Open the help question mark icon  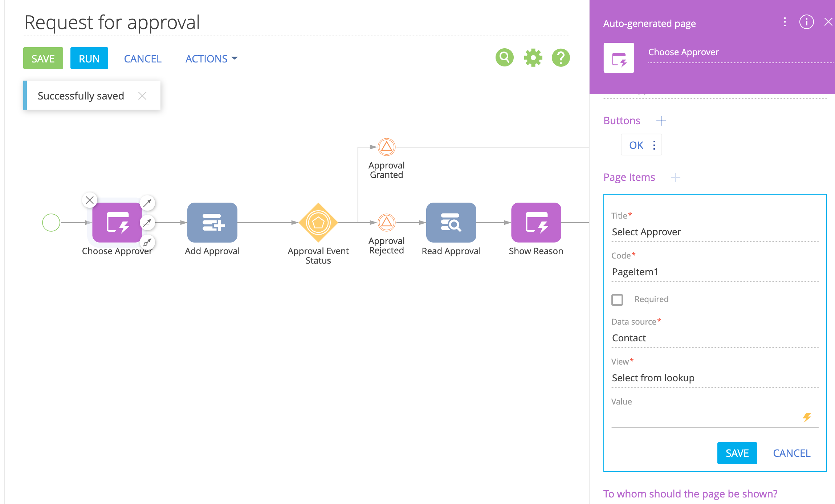click(561, 58)
